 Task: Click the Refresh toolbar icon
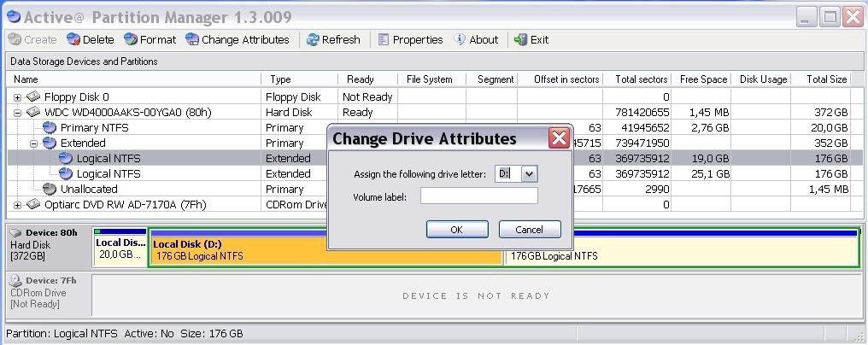313,39
